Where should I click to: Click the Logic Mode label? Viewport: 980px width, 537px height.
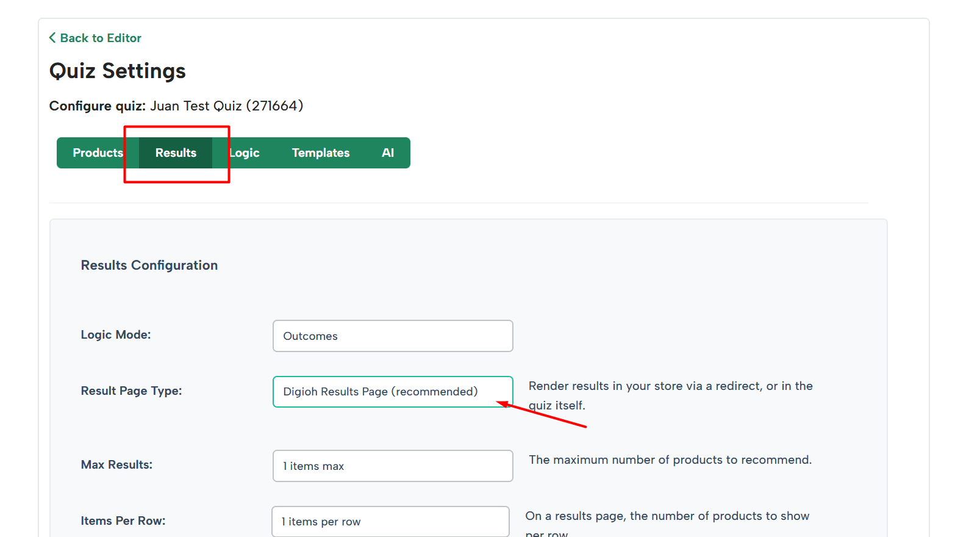[x=116, y=335]
